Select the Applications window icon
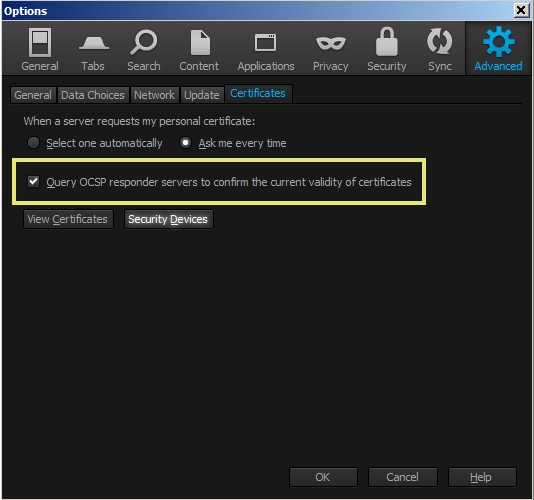The height and width of the screenshot is (500, 534). tap(265, 43)
